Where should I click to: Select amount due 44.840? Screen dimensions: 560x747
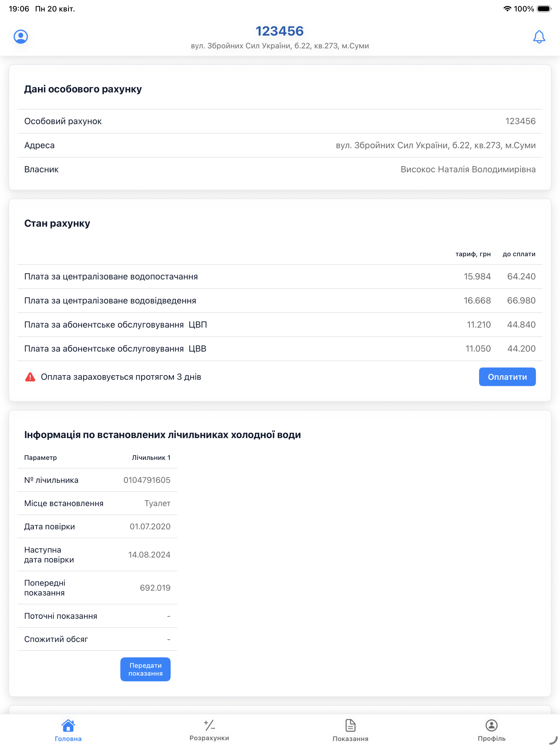point(521,325)
